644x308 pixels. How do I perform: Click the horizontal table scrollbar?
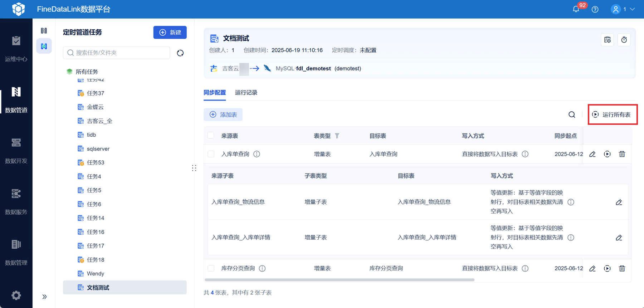pos(340,280)
